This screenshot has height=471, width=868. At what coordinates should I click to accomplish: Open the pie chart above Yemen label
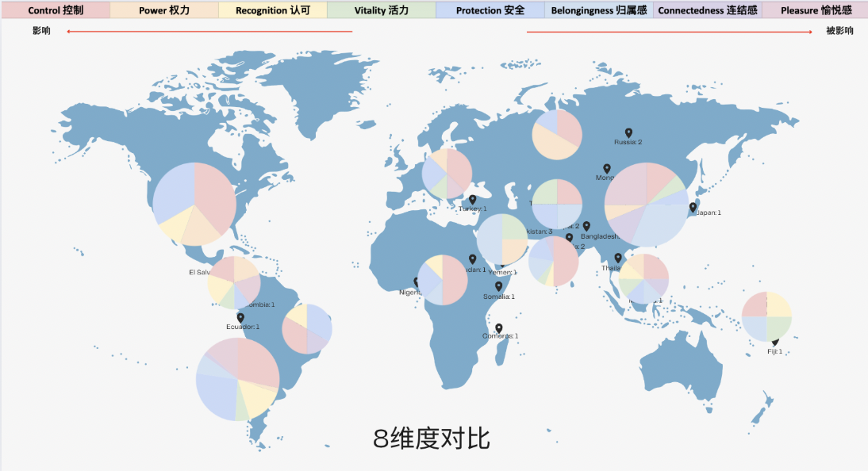502,239
